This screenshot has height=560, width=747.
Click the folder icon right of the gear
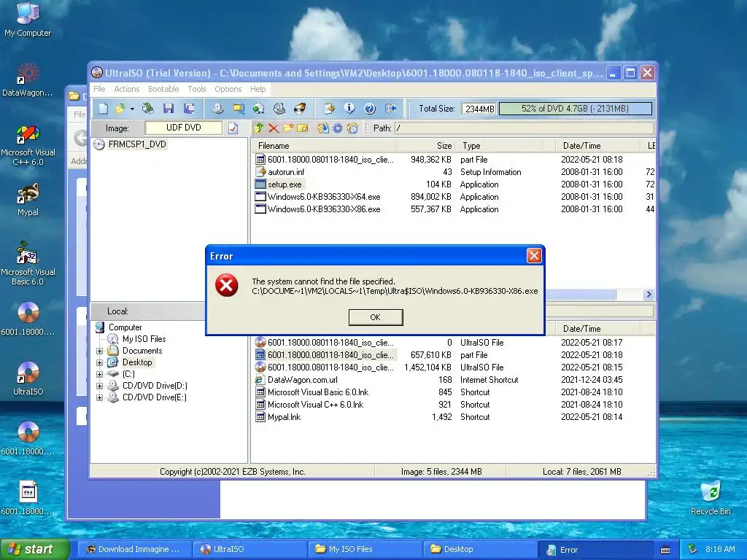352,128
